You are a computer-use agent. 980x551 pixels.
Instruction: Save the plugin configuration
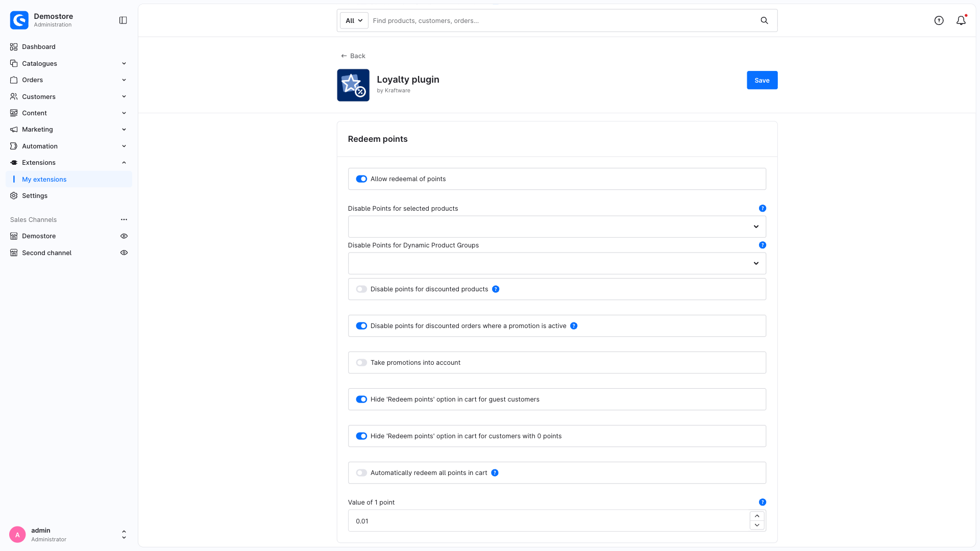(x=762, y=80)
